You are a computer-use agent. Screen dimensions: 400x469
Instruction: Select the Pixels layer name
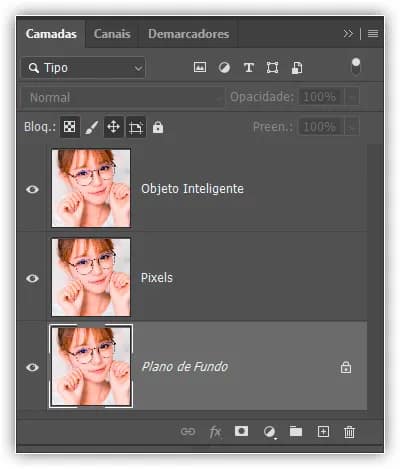157,278
